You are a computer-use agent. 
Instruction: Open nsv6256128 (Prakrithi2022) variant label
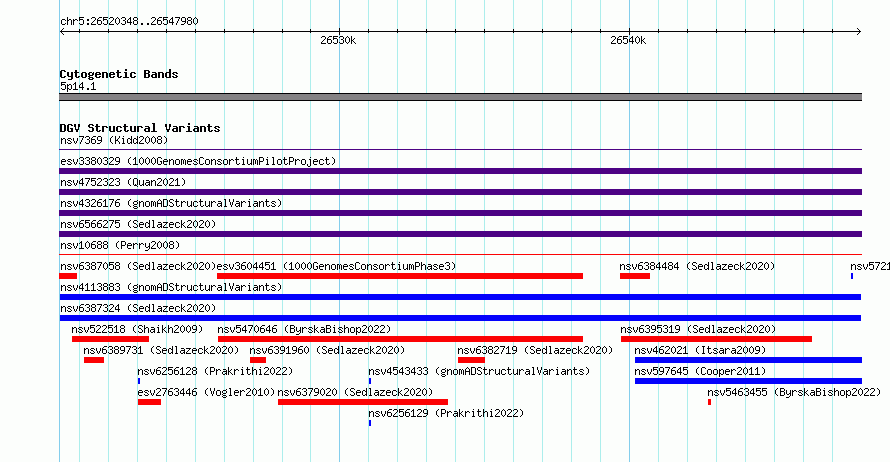click(215, 371)
